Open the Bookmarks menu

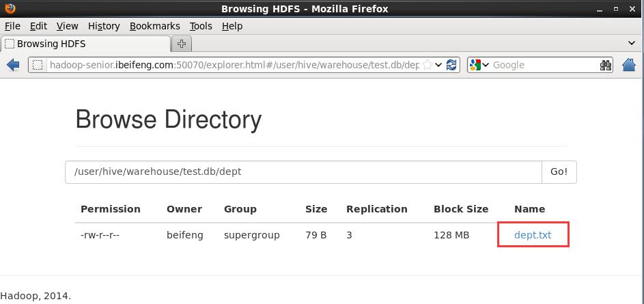[155, 26]
